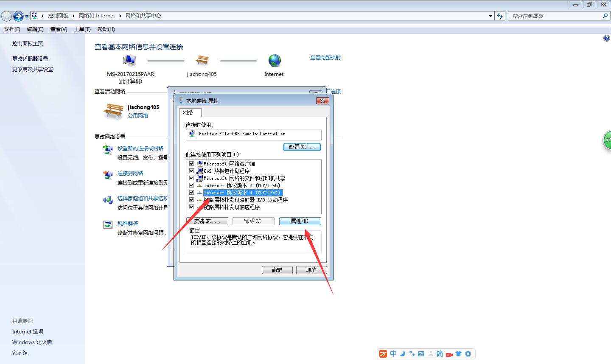
Task: Click icon beside 连接到网络
Action: pyautogui.click(x=108, y=175)
